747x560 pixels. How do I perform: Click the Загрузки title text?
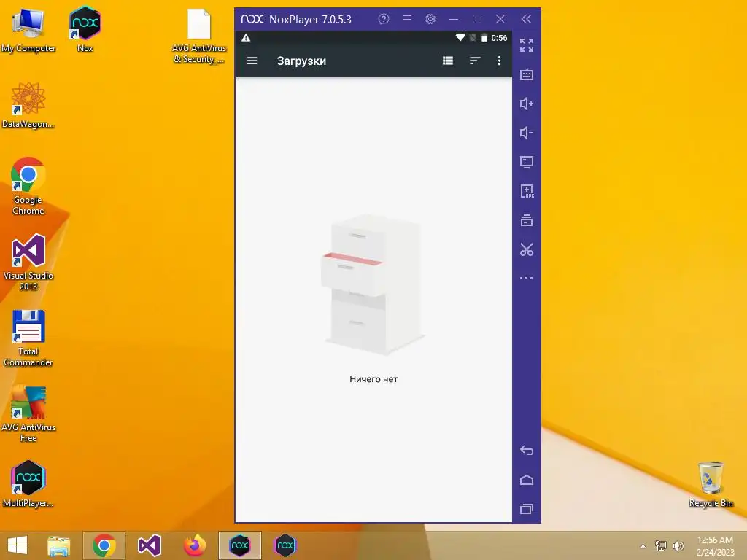(x=301, y=61)
